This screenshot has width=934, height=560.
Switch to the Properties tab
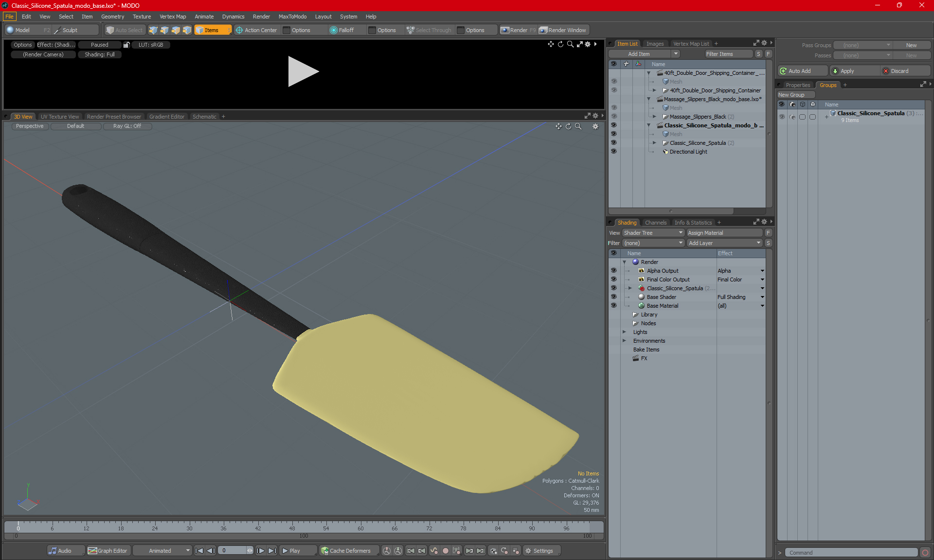[x=798, y=85]
